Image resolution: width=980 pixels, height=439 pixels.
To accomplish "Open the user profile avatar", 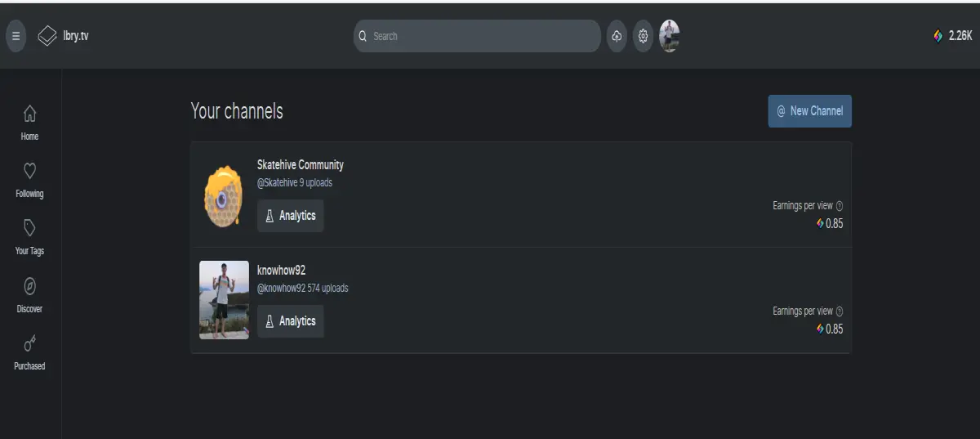I will tap(670, 36).
